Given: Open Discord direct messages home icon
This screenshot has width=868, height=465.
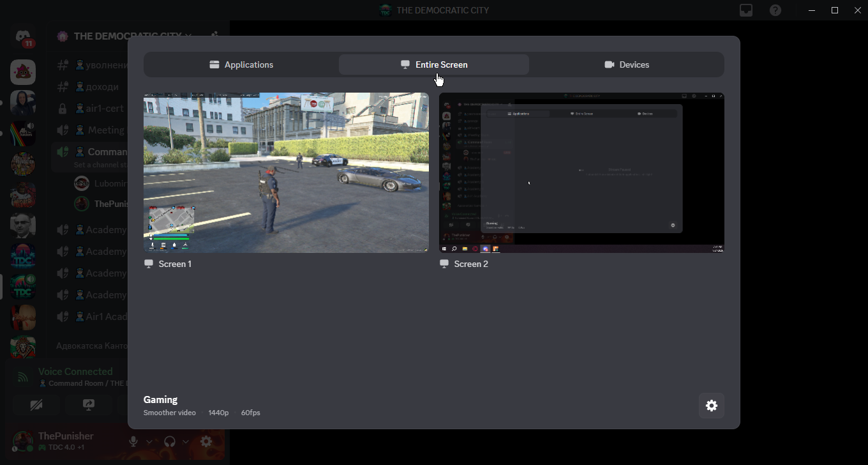Looking at the screenshot, I should point(23,38).
